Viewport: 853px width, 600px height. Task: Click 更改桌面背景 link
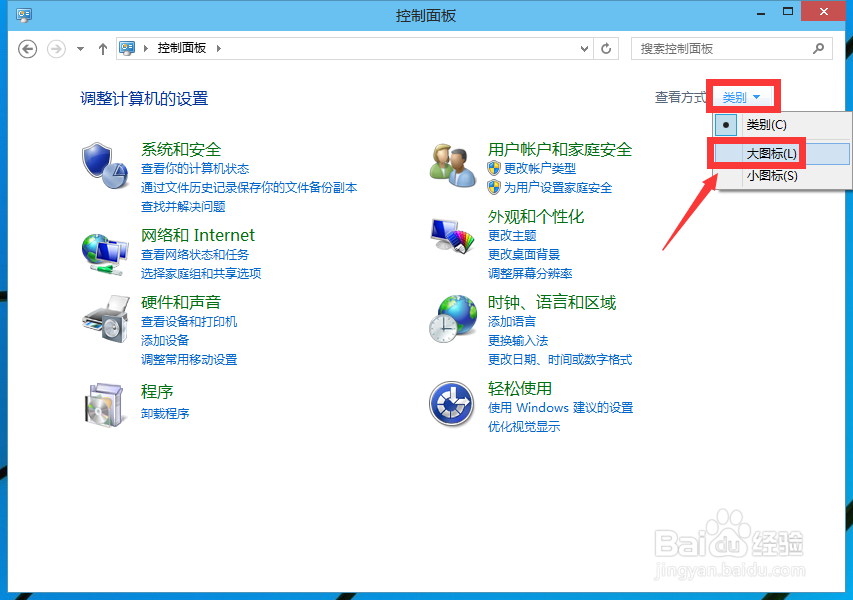(524, 255)
